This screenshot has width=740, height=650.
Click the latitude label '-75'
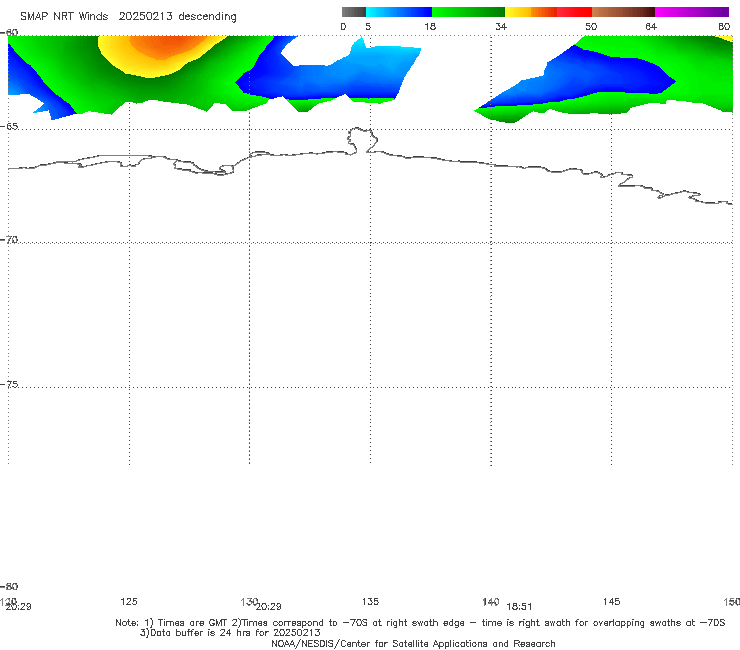pos(9,385)
